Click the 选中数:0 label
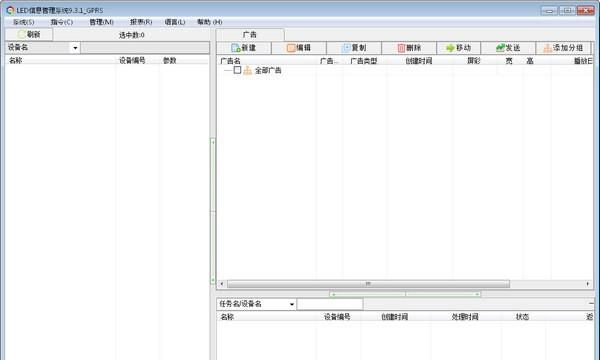The height and width of the screenshot is (360, 600). coord(131,35)
